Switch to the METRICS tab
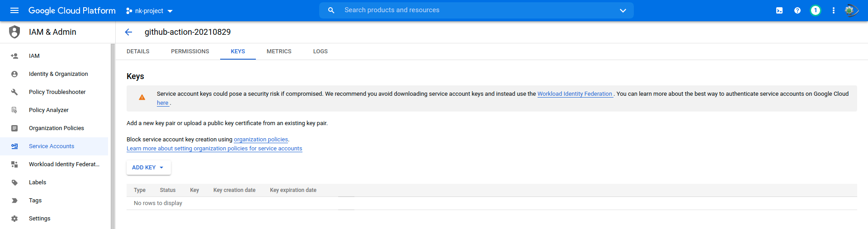The width and height of the screenshot is (868, 229). [279, 51]
